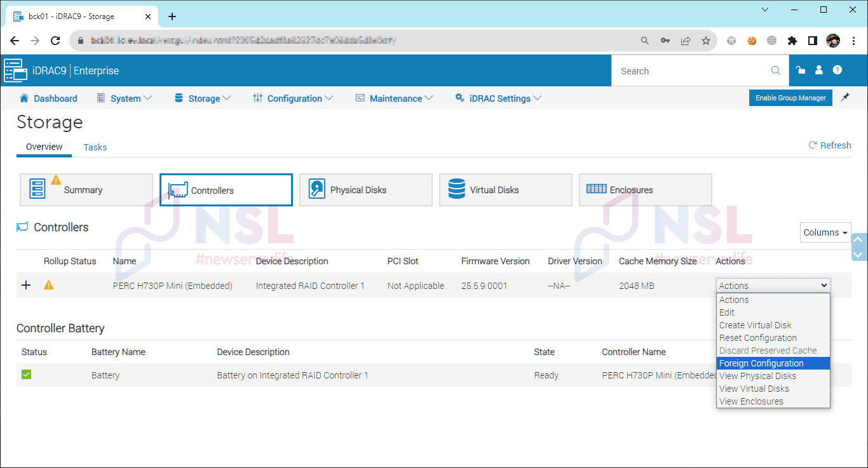Choose Reset Configuration action

click(x=773, y=338)
